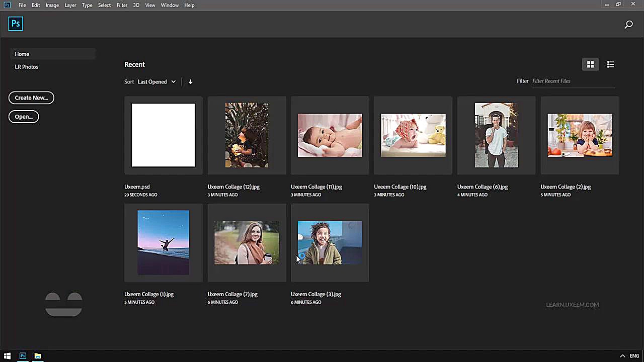Open Uxeem Collage (11).jpg baby thumbnail
This screenshot has height=362, width=644.
tap(330, 135)
